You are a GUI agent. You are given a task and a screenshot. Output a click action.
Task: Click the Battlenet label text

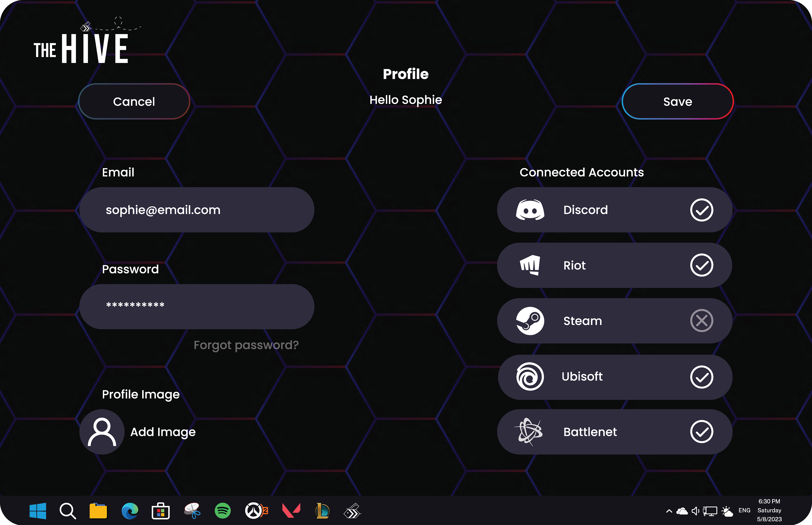click(x=590, y=432)
